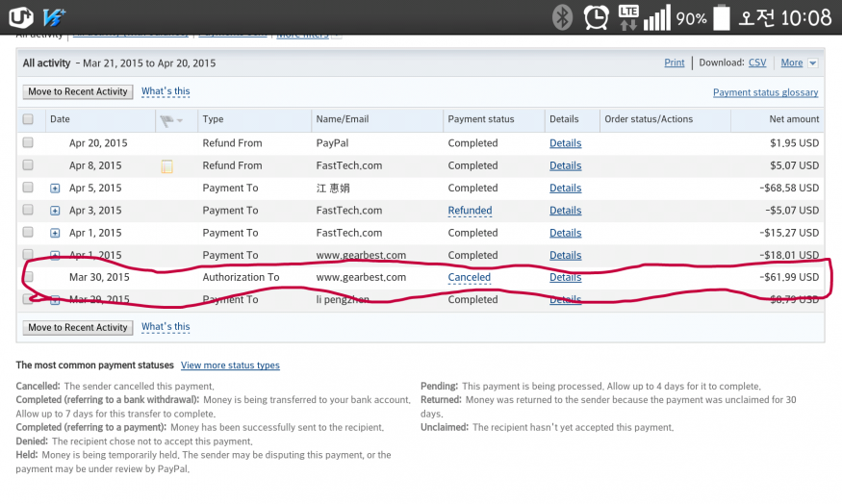This screenshot has width=842, height=504.
Task: Open View more status types link
Action: pyautogui.click(x=230, y=365)
